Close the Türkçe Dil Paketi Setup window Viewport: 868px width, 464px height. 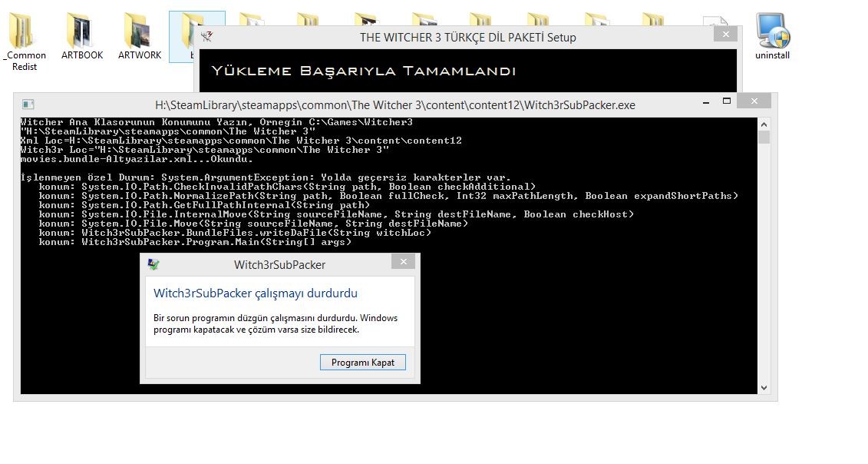coord(725,35)
